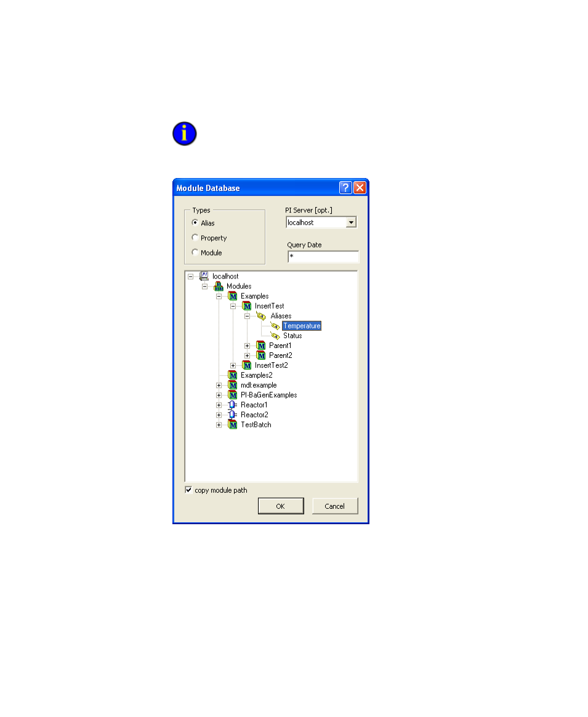Click the blue information icon
The image size is (588, 717).
(184, 134)
